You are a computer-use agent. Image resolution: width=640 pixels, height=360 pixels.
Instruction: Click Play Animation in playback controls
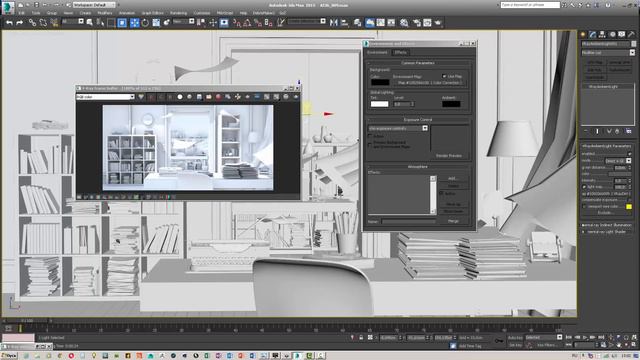coord(584,338)
